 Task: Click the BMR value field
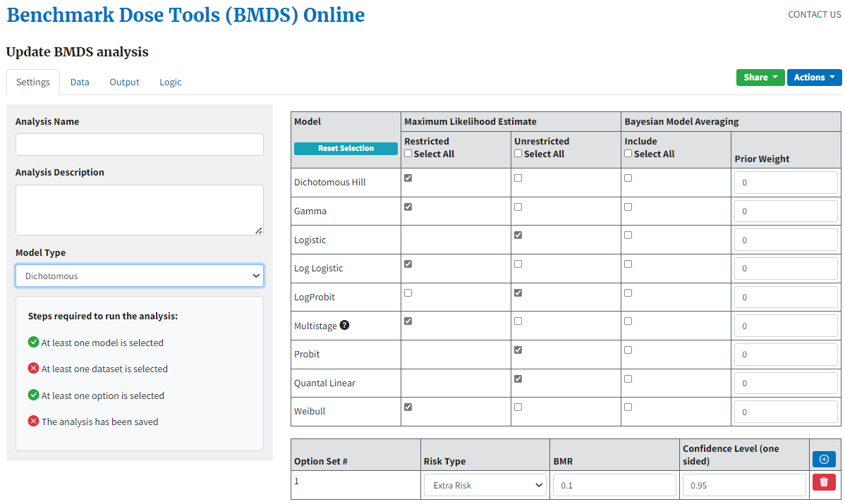614,485
